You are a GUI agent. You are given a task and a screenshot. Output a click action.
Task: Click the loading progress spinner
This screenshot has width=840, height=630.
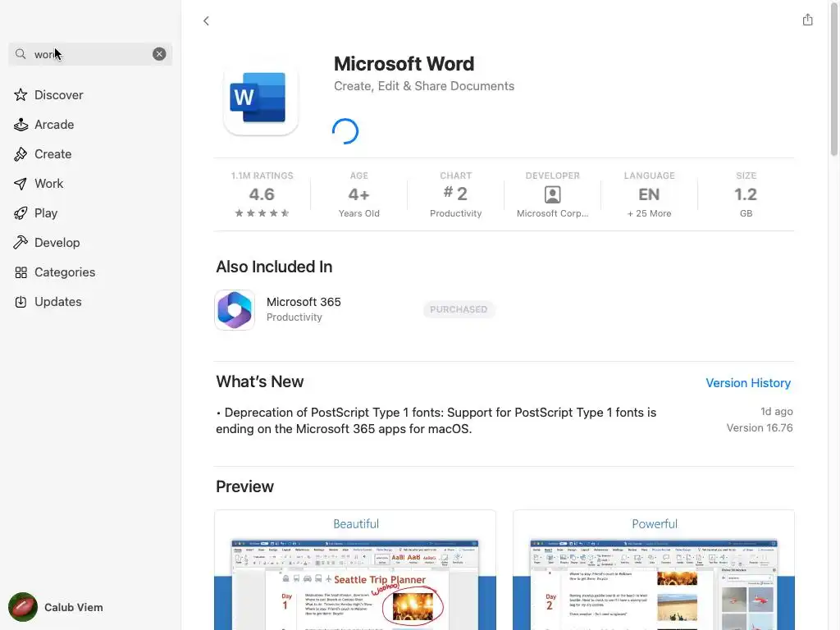coord(345,131)
